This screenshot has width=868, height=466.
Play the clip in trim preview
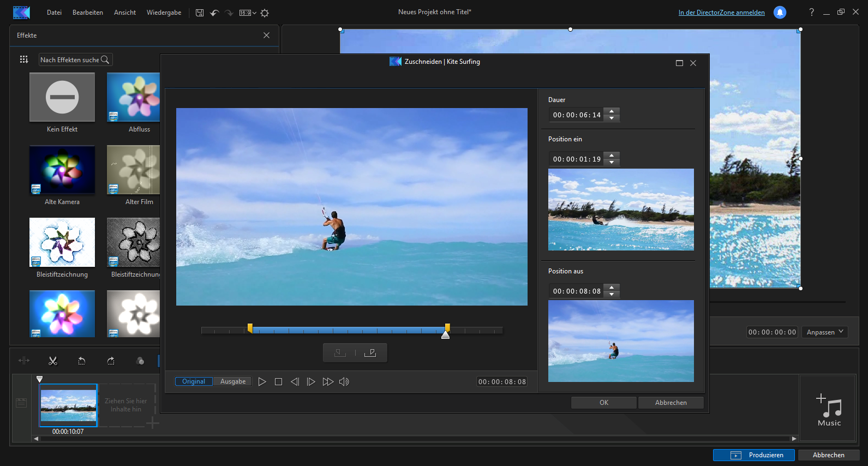pyautogui.click(x=262, y=382)
